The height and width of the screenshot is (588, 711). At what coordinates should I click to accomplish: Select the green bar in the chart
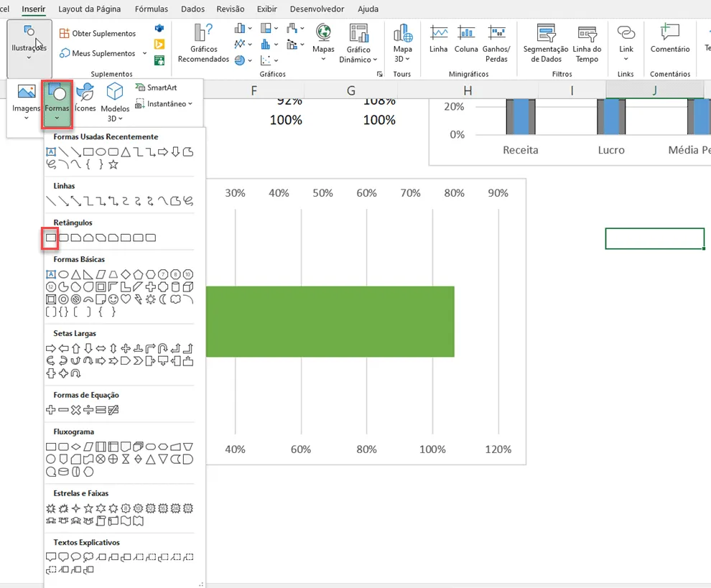tap(330, 322)
